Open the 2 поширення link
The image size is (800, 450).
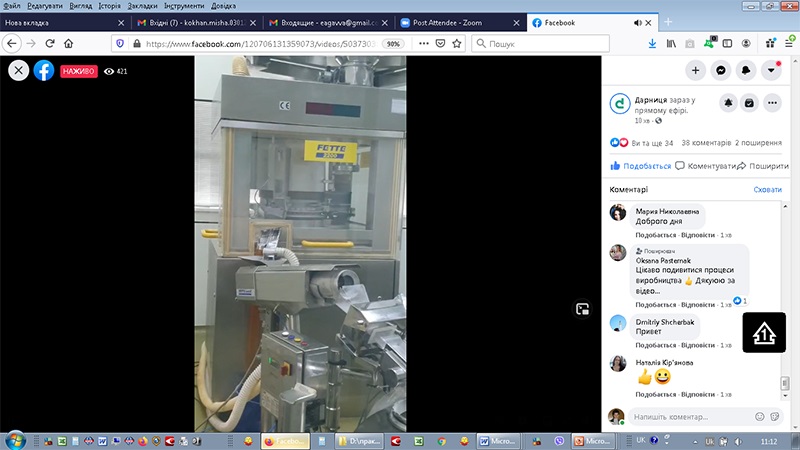click(x=758, y=143)
